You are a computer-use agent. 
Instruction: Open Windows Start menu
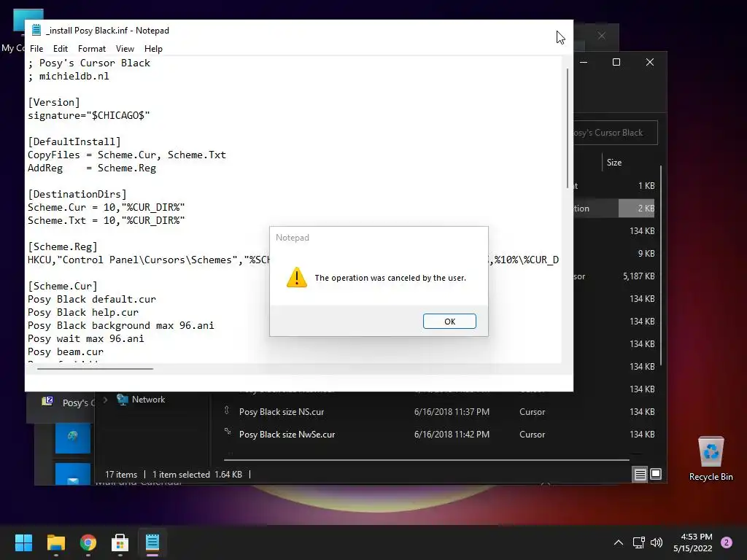click(23, 542)
